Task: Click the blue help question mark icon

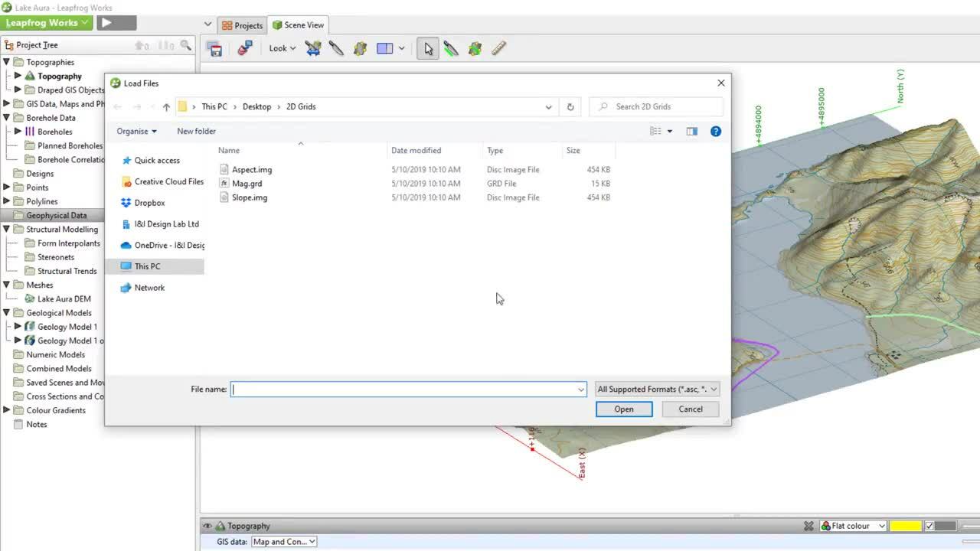Action: click(x=716, y=131)
